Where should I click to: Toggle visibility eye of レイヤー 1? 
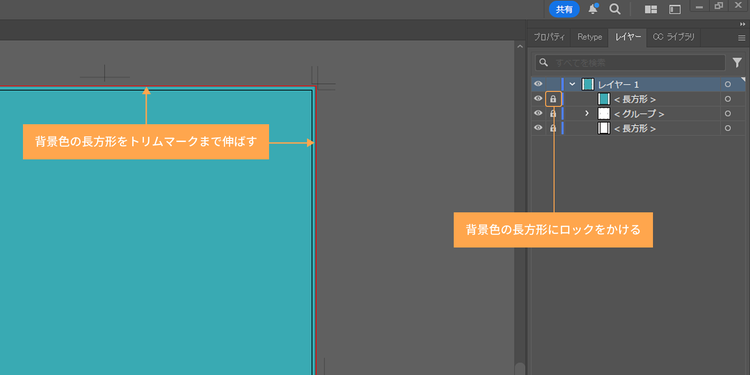coord(538,84)
